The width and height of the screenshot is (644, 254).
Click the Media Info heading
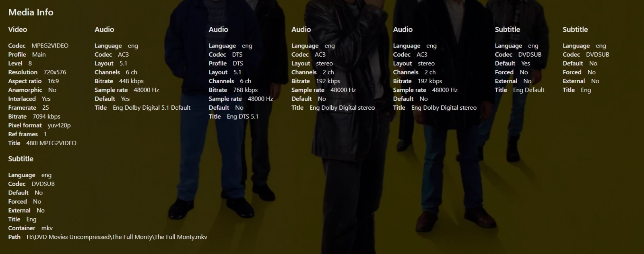[31, 12]
